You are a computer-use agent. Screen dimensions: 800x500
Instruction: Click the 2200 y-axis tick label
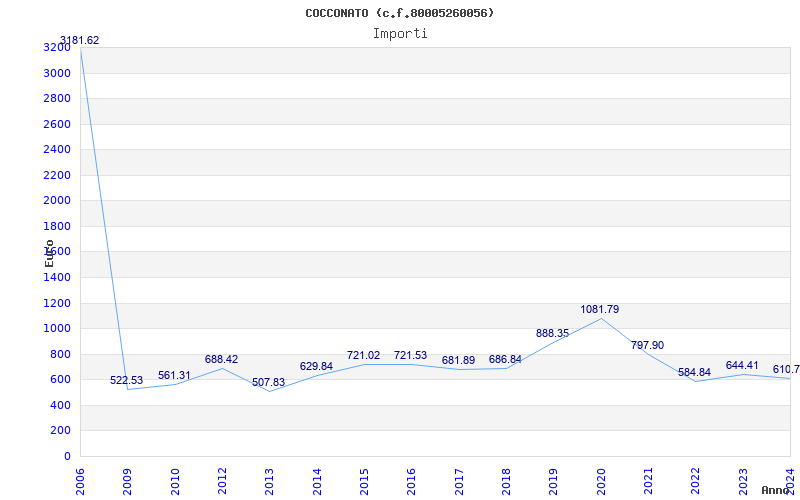(x=57, y=175)
